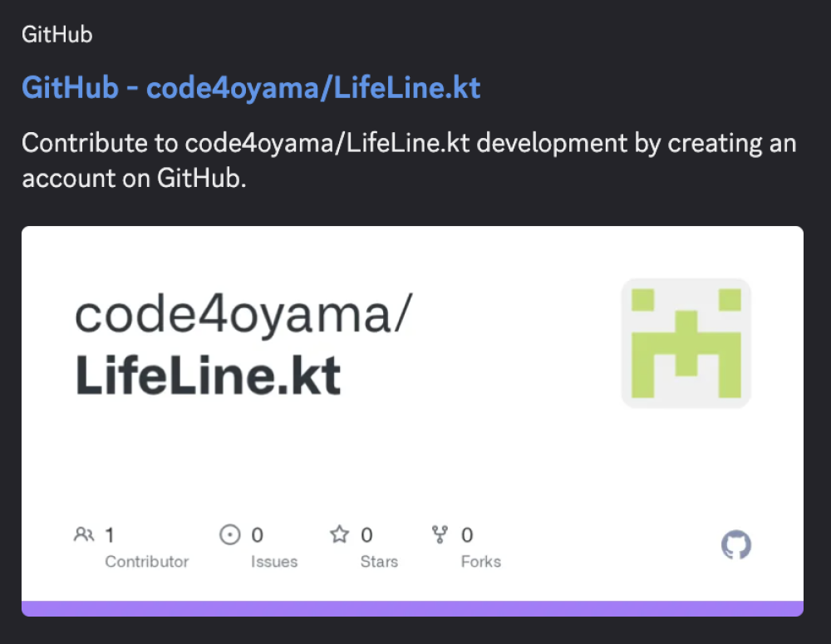Click the contributor count 1
831x644 pixels.
pos(110,535)
